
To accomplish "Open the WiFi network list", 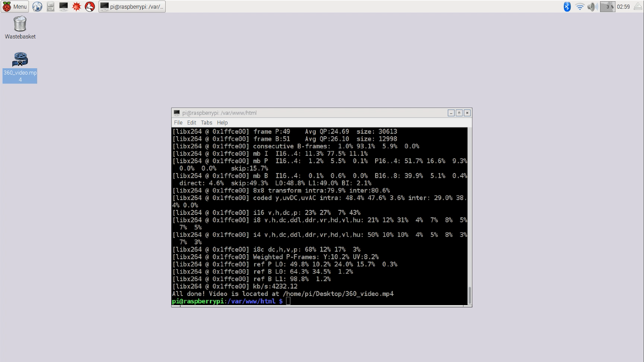I will [x=580, y=6].
